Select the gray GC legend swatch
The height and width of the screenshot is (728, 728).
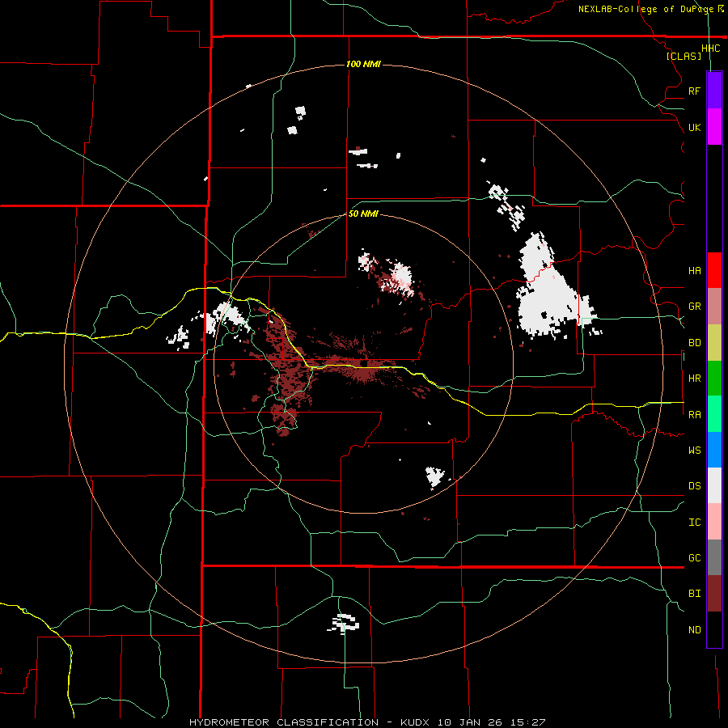pos(714,557)
